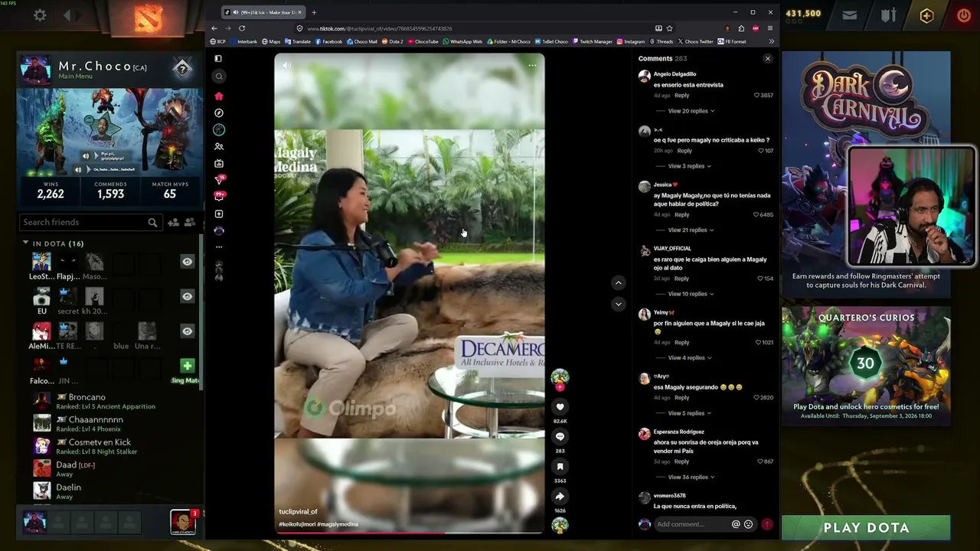Image resolution: width=980 pixels, height=551 pixels.
Task: Select the TikTok browser tab
Action: pyautogui.click(x=263, y=12)
